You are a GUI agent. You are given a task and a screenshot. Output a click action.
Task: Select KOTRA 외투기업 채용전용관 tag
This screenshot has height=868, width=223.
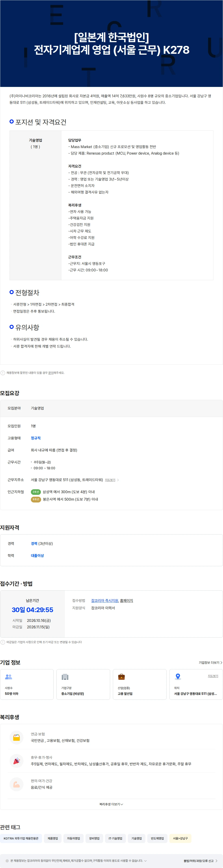point(21,838)
